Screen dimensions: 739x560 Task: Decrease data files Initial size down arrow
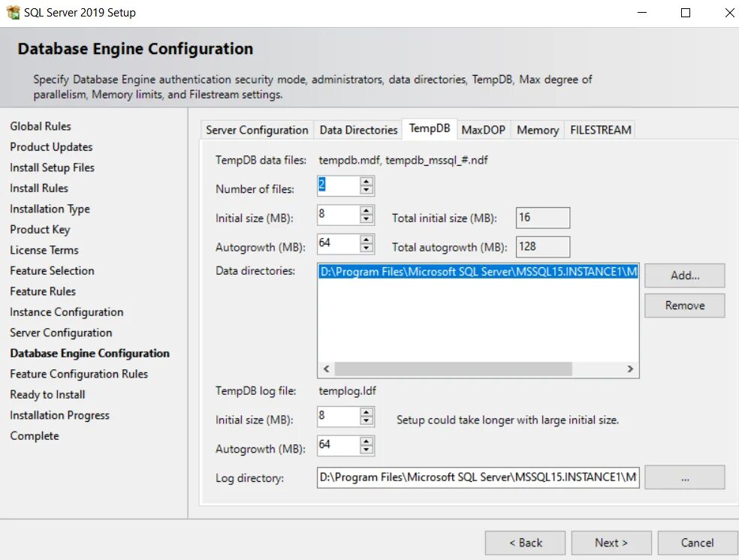366,219
